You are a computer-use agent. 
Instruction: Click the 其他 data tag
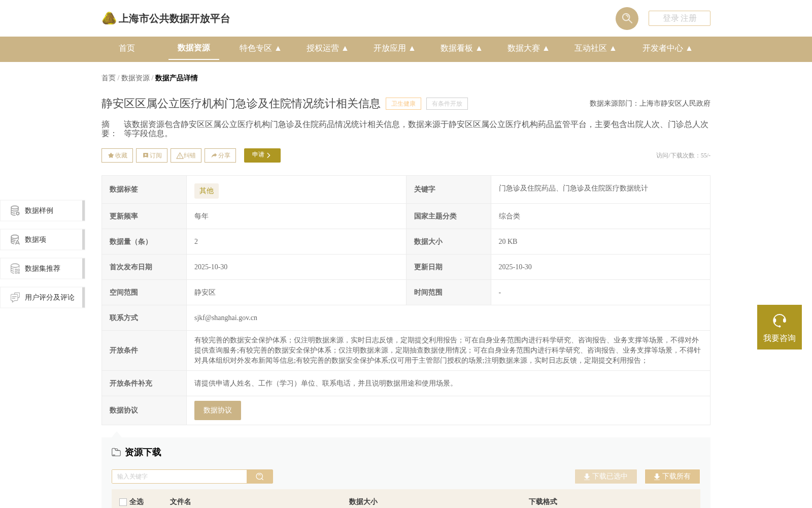point(207,191)
